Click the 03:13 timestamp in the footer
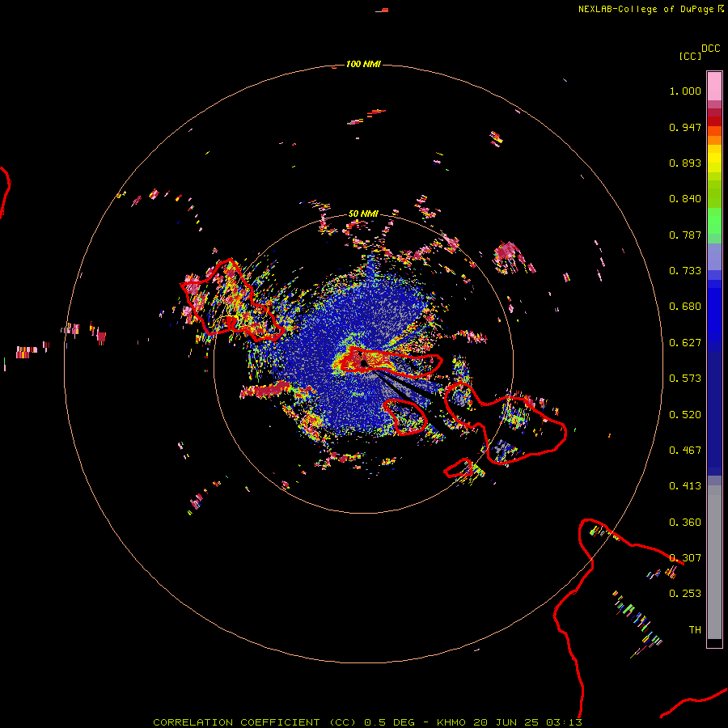728x728 pixels. (564, 722)
